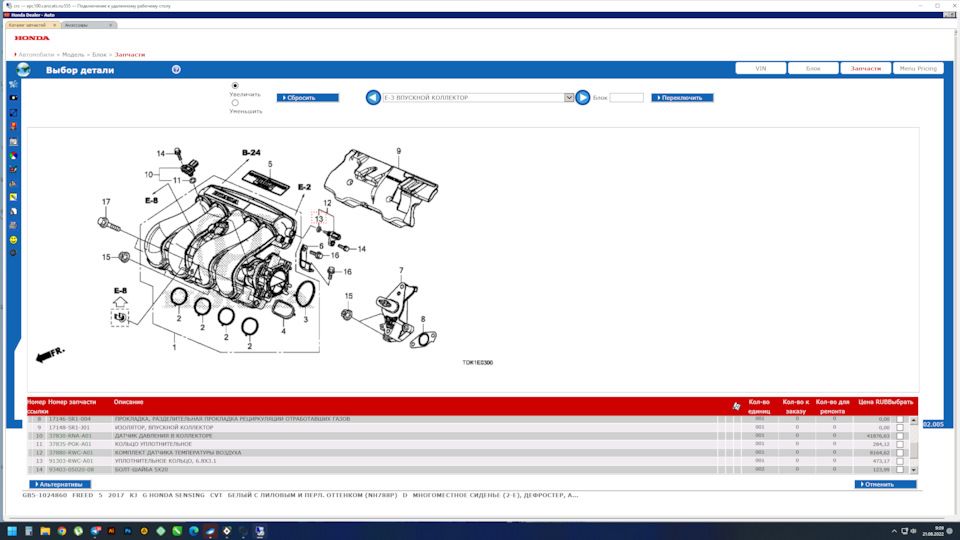This screenshot has width=960, height=540.
Task: Click description КОЛЬЦО УПЛОТНИТЕЛЬНОЕ
Action: pyautogui.click(x=153, y=444)
